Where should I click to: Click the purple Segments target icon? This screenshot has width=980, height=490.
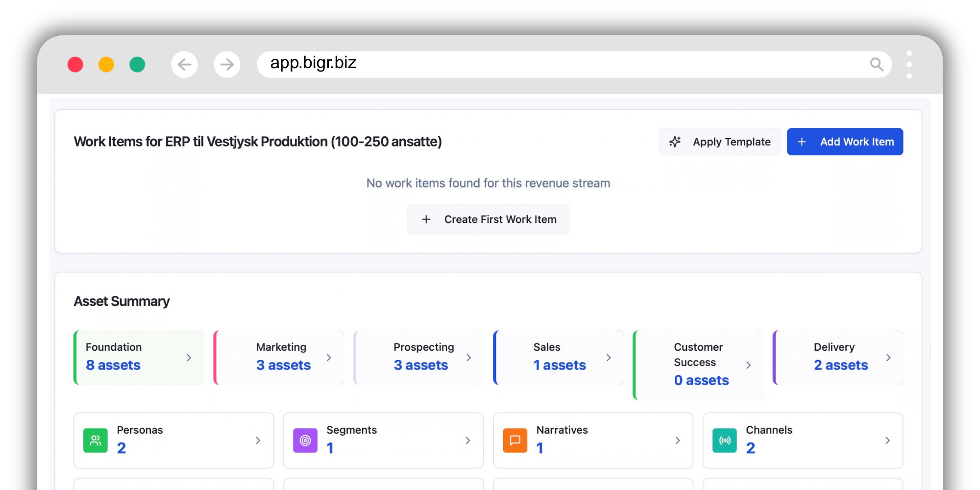(x=305, y=440)
